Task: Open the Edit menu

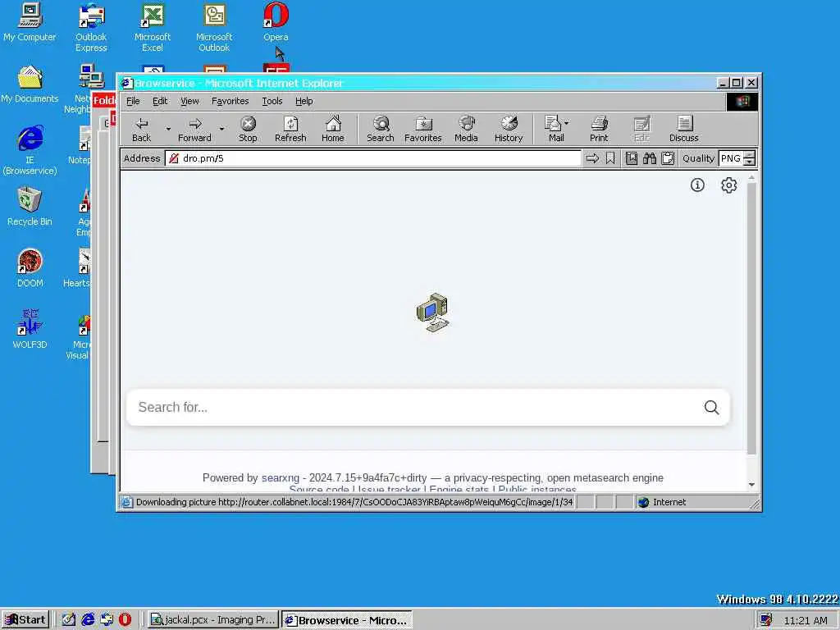Action: tap(160, 101)
